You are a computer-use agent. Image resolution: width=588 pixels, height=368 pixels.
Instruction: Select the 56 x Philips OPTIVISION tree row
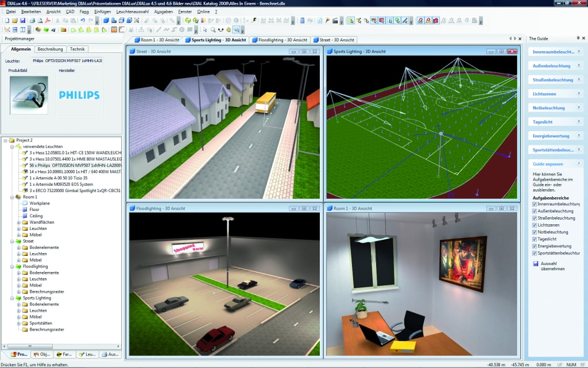point(75,165)
